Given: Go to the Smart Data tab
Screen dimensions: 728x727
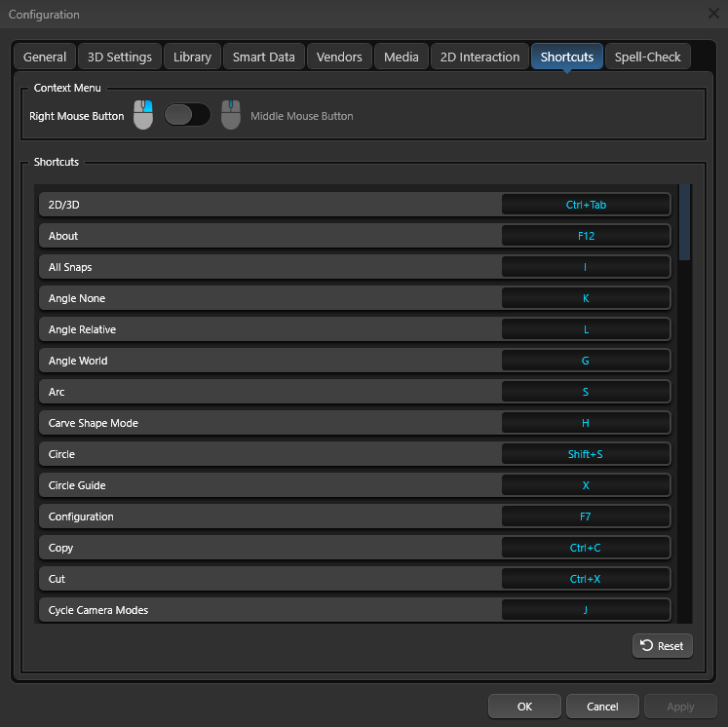Looking at the screenshot, I should point(263,57).
